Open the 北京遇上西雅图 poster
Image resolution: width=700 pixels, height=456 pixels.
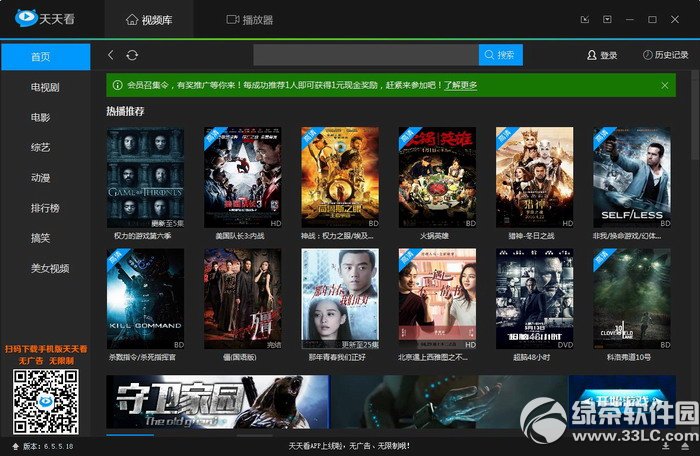438,299
